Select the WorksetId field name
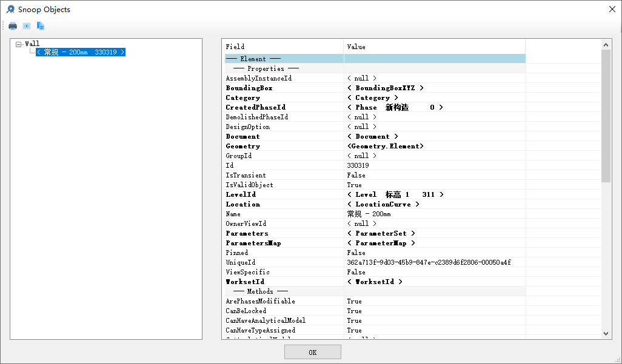 point(245,282)
